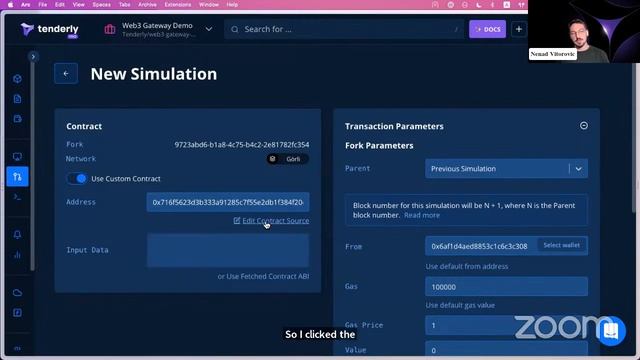Click the Bluetooth icon in the menu bar
640x360 pixels.
[492, 4]
